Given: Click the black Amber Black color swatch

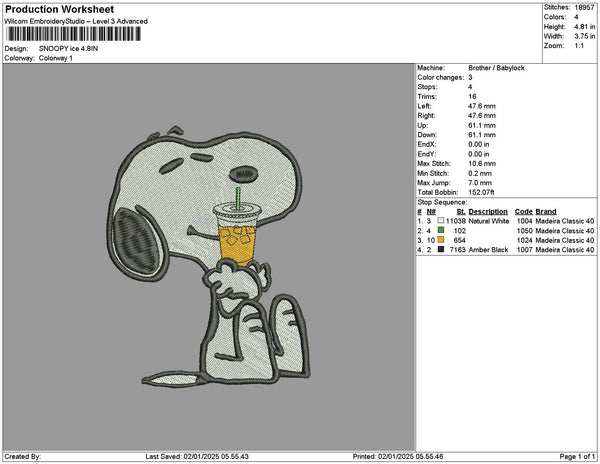Looking at the screenshot, I should 441,249.
